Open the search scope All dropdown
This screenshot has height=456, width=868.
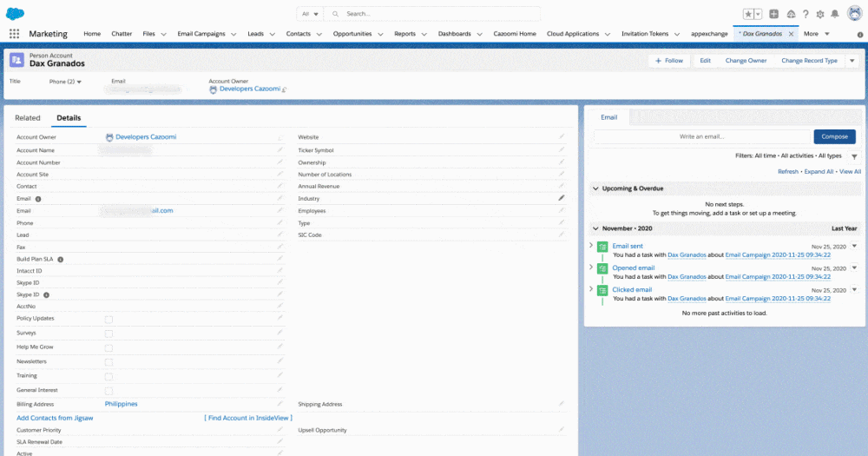pos(310,14)
